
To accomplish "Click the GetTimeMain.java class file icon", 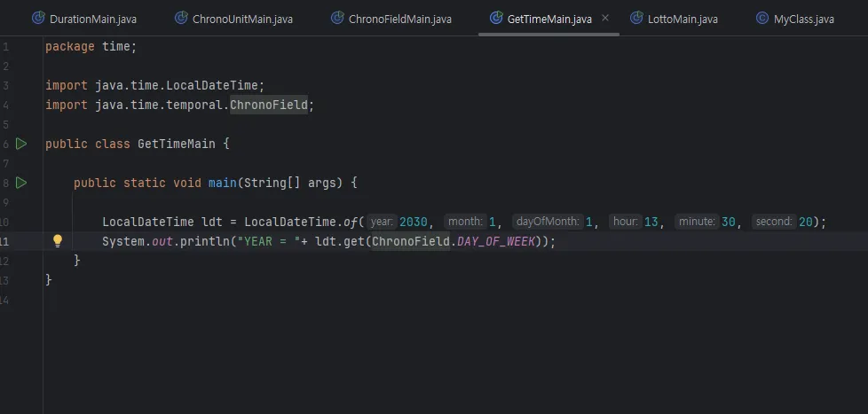I will pos(496,19).
